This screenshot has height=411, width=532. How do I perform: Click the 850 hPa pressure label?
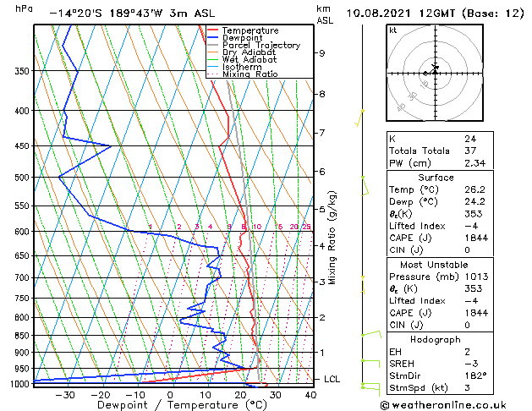point(22,336)
